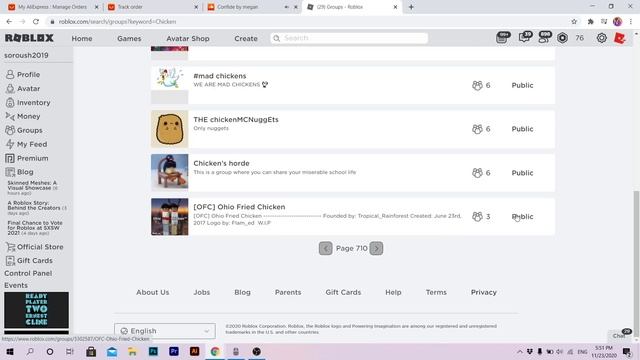
Task: Open Avatar in the left sidebar
Action: [23, 88]
